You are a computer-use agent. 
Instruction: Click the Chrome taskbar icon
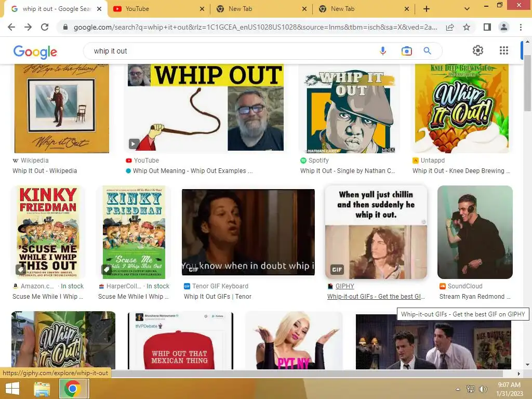click(x=72, y=389)
